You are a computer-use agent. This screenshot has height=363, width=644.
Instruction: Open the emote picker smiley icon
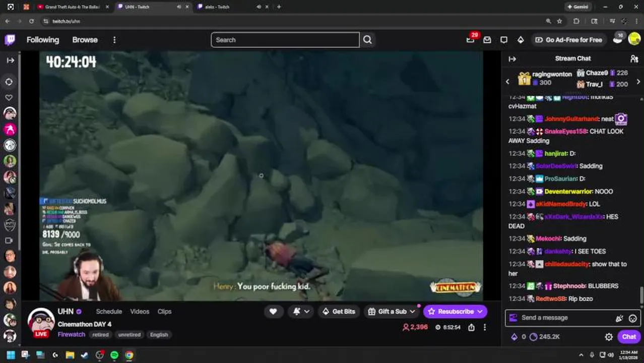(x=633, y=318)
